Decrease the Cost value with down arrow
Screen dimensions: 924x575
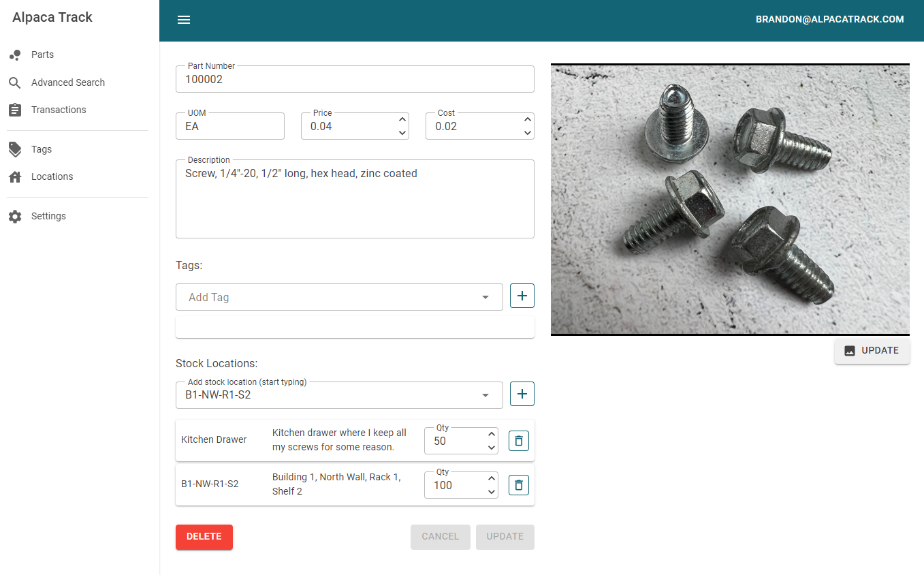pyautogui.click(x=528, y=133)
